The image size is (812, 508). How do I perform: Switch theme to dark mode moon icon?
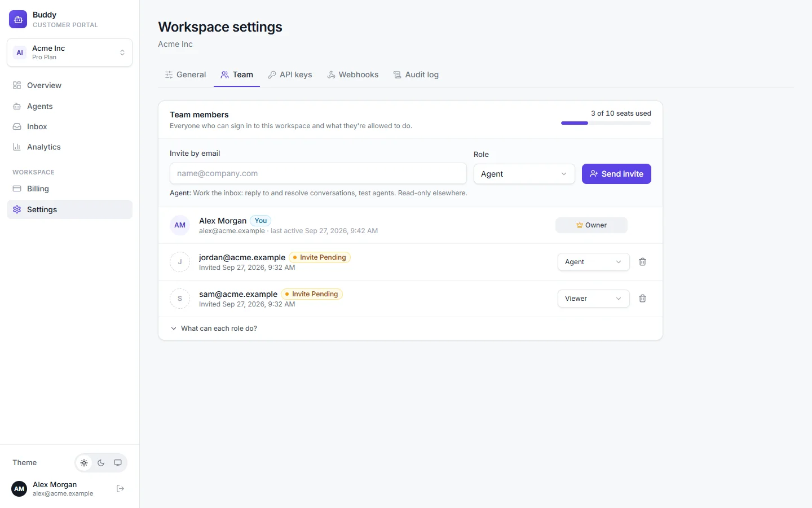pos(101,463)
